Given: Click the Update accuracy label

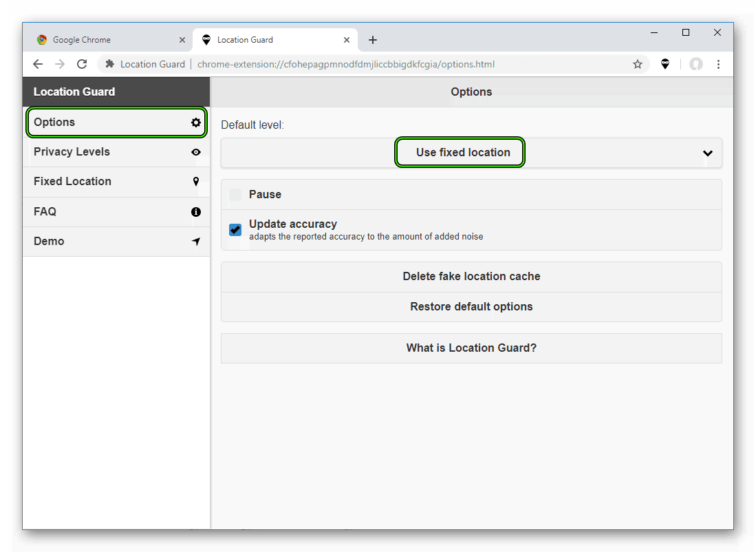Looking at the screenshot, I should 292,224.
